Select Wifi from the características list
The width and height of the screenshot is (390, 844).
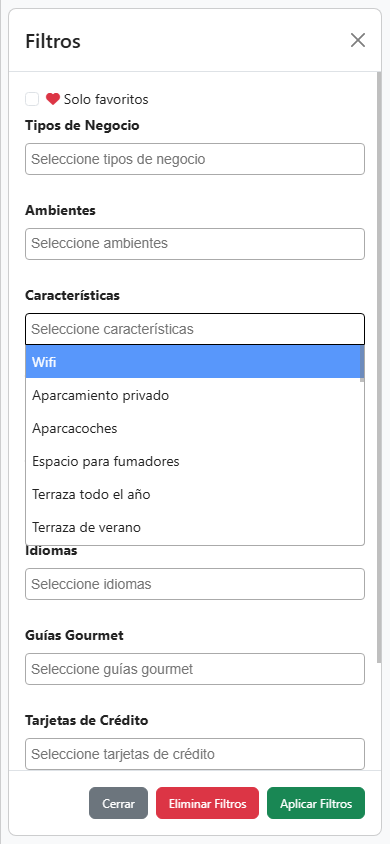click(193, 362)
